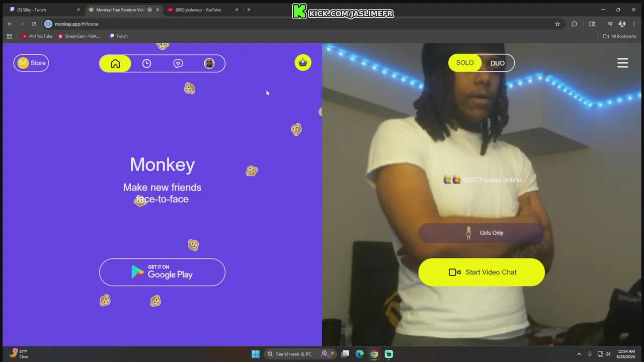Open the profile avatar icon in nav bar
The height and width of the screenshot is (362, 644).
[209, 63]
